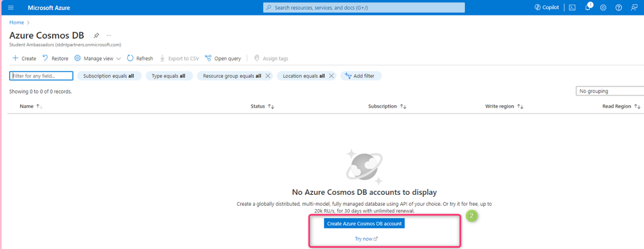
Task: Open the No grouping dropdown
Action: pyautogui.click(x=610, y=91)
